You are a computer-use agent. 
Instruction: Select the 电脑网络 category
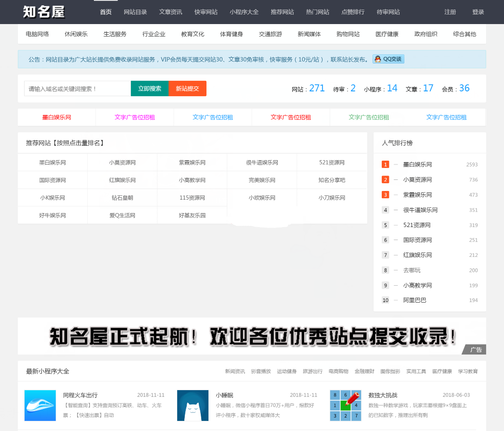click(x=37, y=34)
